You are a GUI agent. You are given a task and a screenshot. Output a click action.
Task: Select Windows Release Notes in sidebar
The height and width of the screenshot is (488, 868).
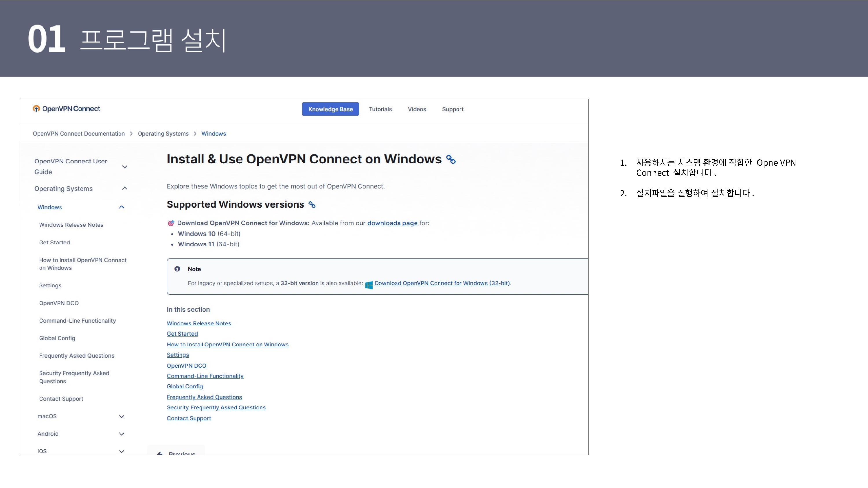pos(71,225)
